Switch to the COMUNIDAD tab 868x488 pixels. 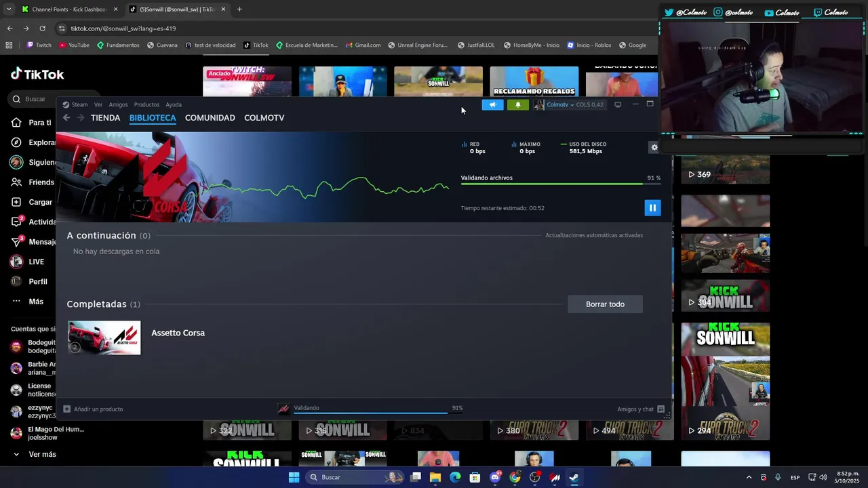[210, 117]
